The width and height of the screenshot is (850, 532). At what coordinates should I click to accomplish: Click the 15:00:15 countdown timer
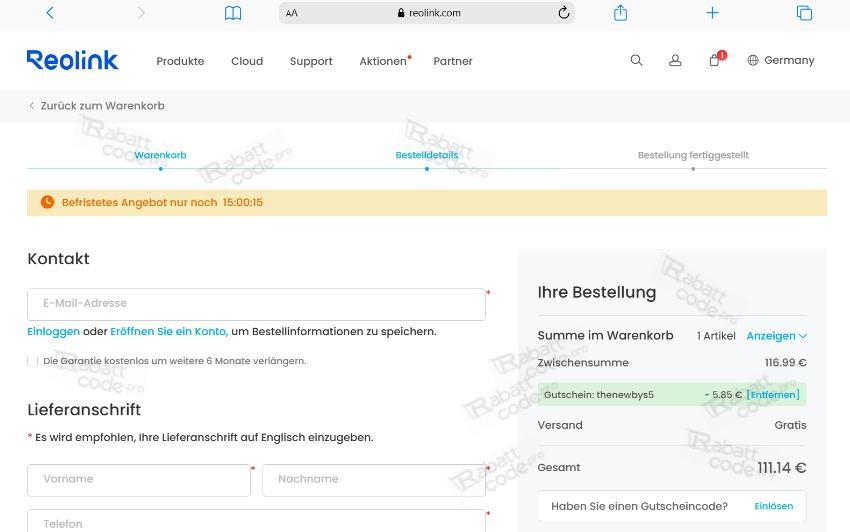coord(243,202)
